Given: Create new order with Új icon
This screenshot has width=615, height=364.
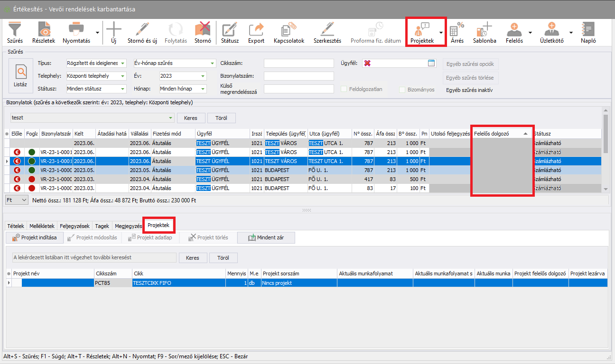Looking at the screenshot, I should (x=113, y=30).
